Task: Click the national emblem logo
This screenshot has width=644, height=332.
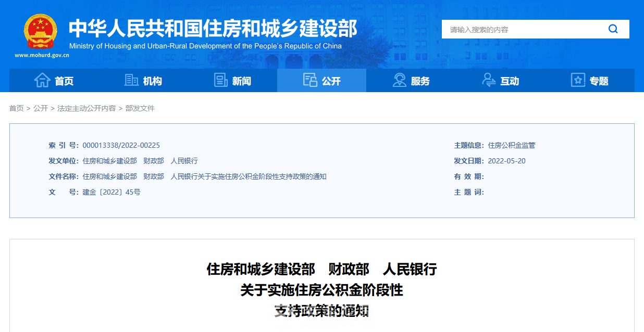Action: (41, 32)
